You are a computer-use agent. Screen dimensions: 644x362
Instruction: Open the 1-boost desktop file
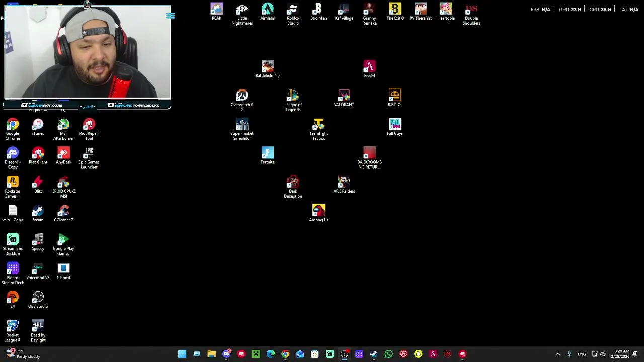63,271
